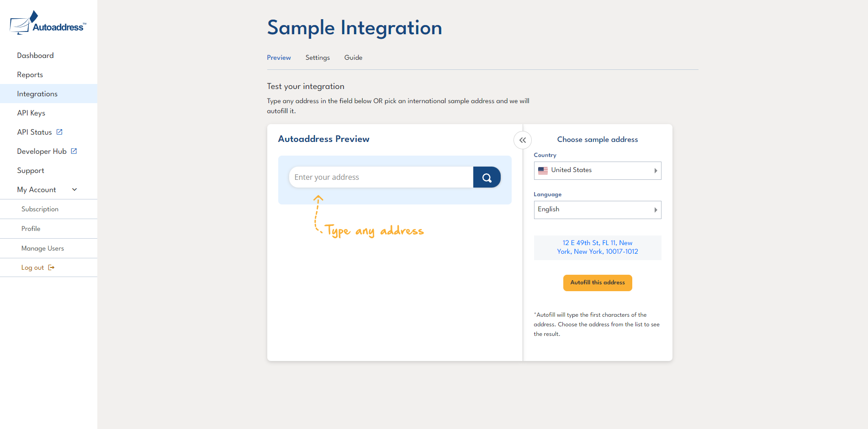Open Manage Users under My Account

click(42, 248)
